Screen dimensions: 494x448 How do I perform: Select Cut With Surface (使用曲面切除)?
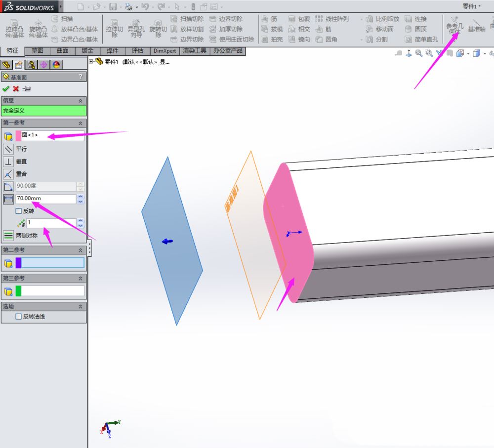pyautogui.click(x=232, y=39)
